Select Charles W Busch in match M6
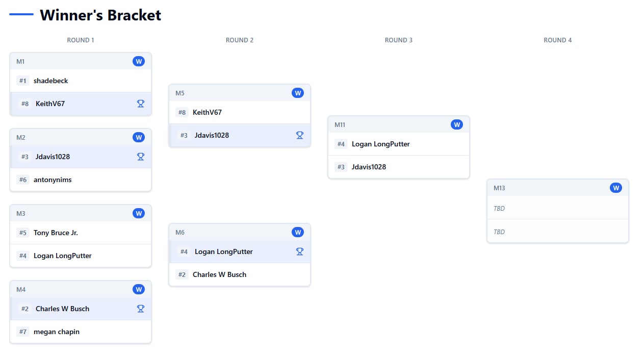The image size is (644, 354). click(x=219, y=274)
